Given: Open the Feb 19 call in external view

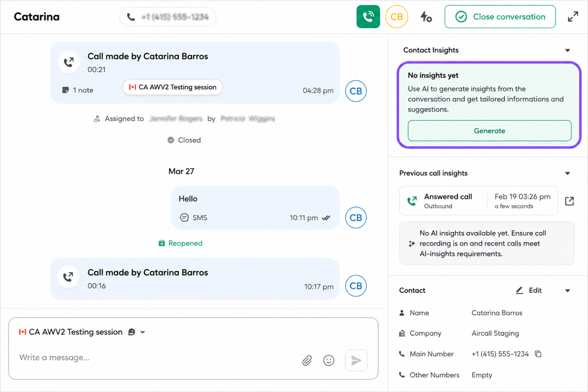Looking at the screenshot, I should (x=569, y=201).
